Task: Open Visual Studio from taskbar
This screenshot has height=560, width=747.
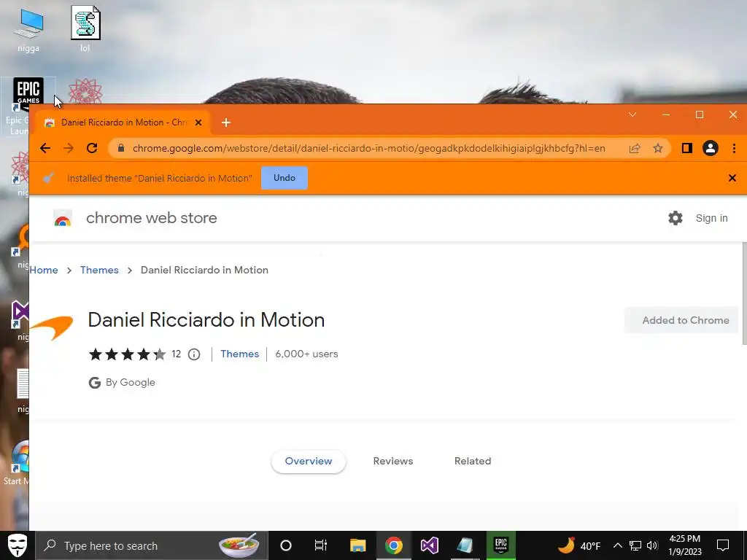Action: tap(429, 545)
